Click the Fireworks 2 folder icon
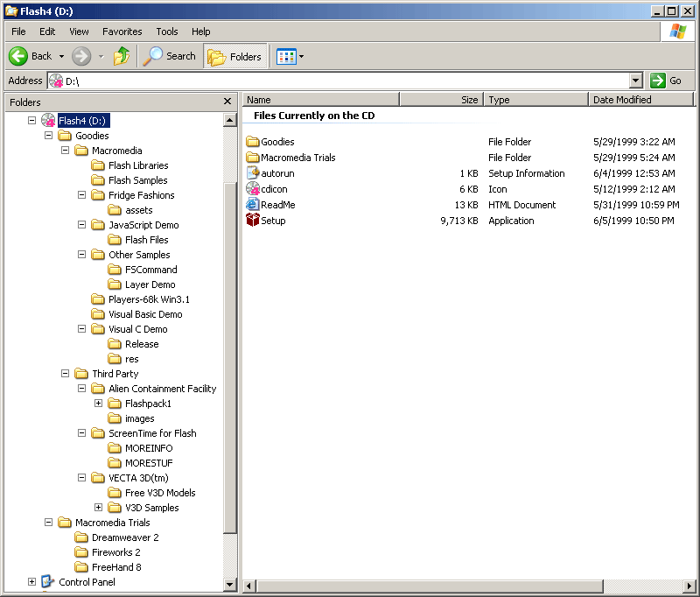The image size is (700, 597). click(x=81, y=551)
